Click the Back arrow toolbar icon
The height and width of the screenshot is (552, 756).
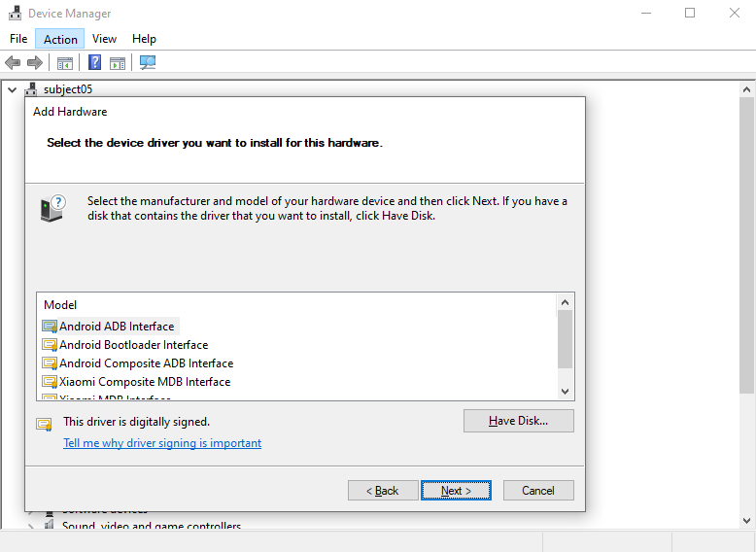(x=13, y=63)
